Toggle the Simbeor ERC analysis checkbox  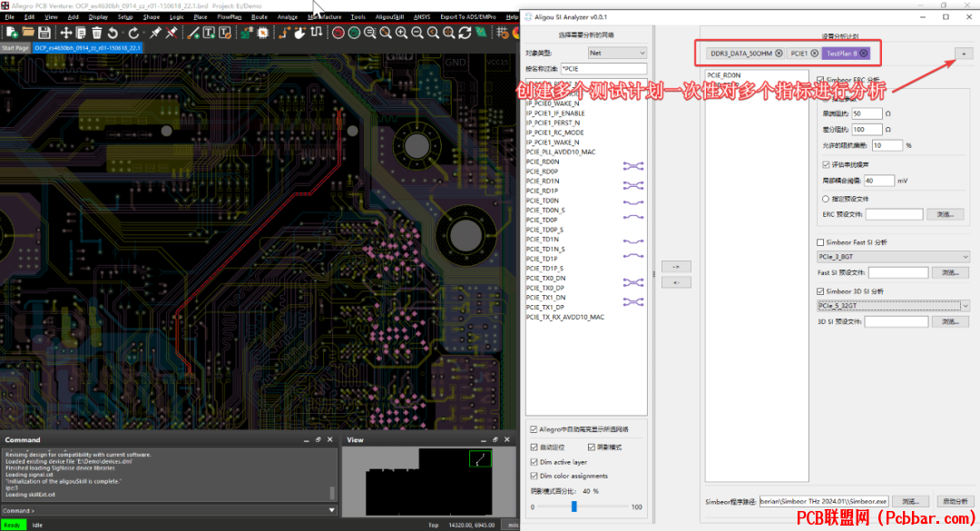820,80
